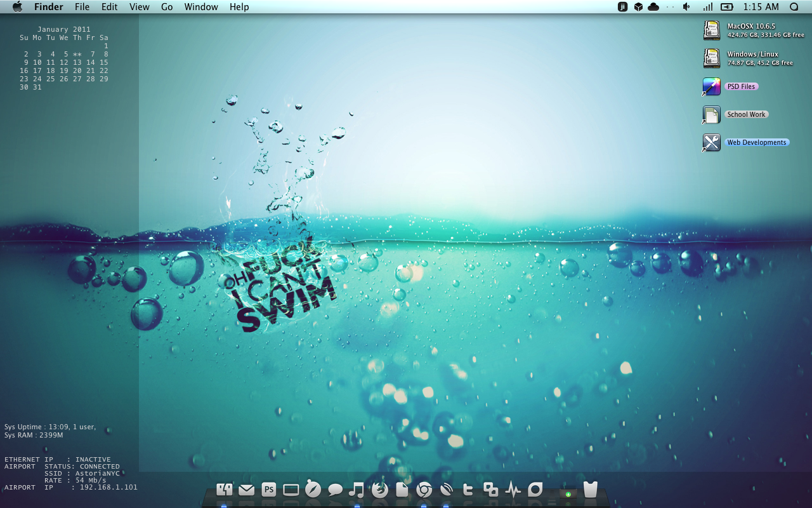Open the Help menu
Viewport: 812px width, 508px height.
[239, 7]
